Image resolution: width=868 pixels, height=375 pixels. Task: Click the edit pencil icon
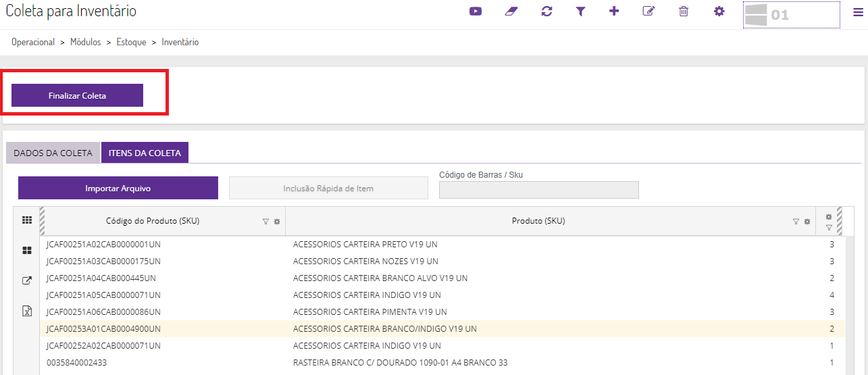[648, 11]
